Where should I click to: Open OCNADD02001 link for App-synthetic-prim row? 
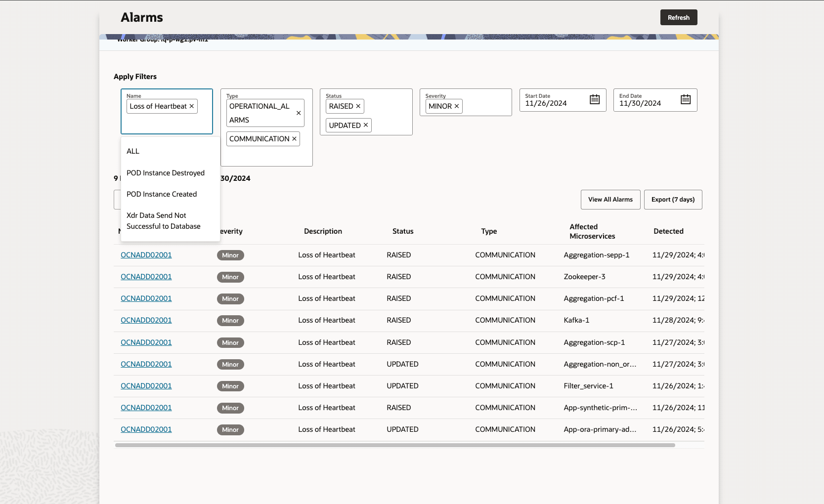[x=146, y=408]
